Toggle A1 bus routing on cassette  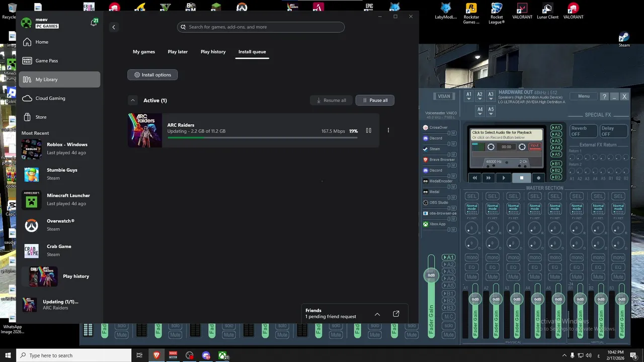556,128
